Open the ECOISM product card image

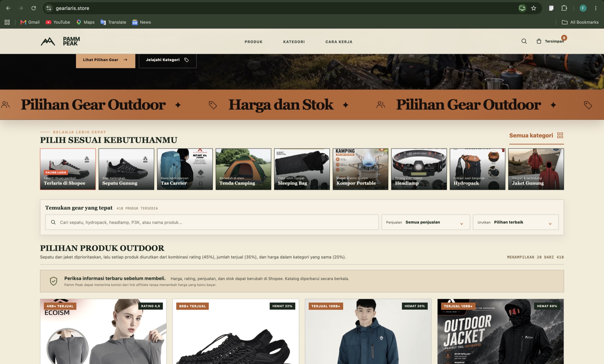(103, 331)
